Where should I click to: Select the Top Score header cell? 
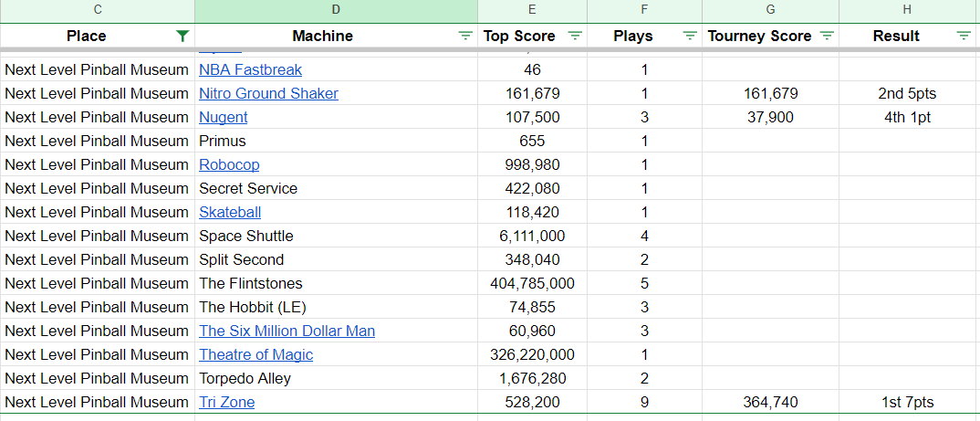click(533, 37)
